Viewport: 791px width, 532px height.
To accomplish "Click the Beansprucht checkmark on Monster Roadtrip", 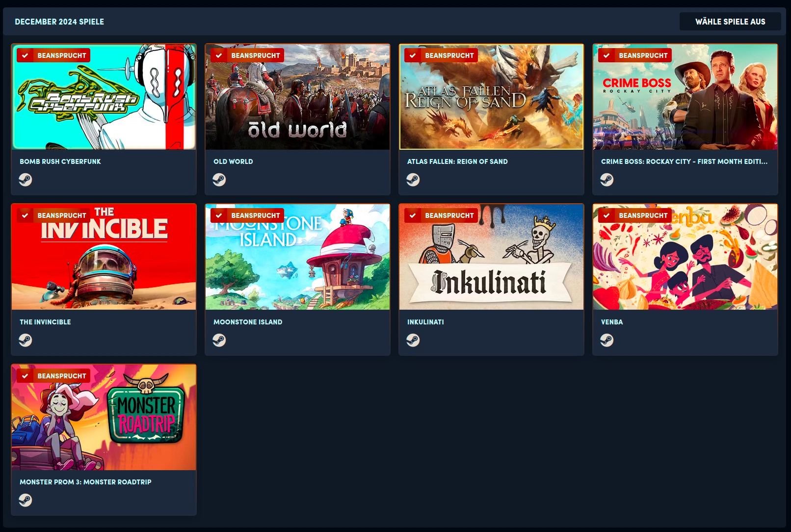I will 25,376.
